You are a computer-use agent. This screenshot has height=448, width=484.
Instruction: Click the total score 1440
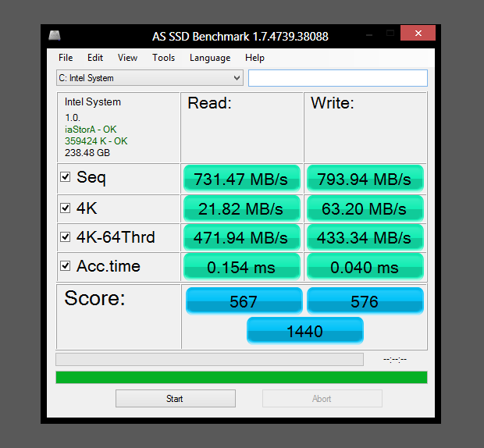point(305,331)
